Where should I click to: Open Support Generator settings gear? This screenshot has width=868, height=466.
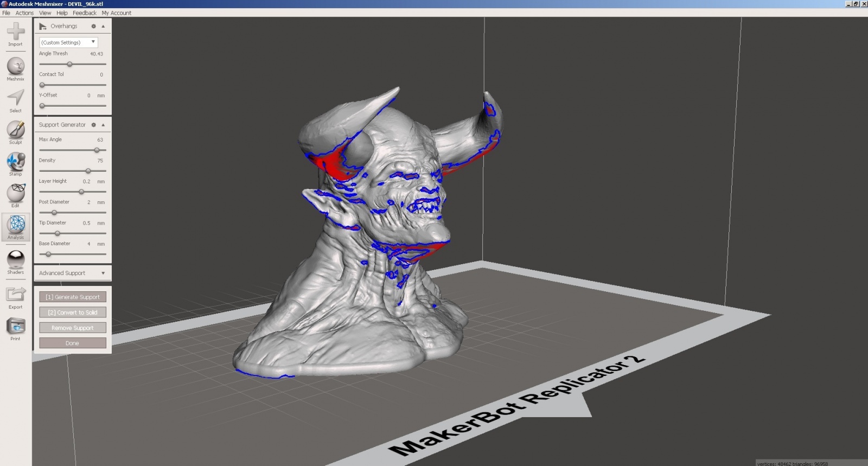click(93, 125)
